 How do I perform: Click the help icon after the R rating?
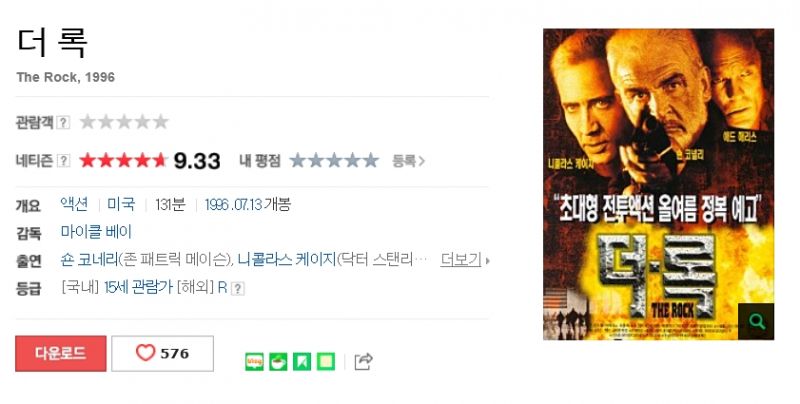237,289
